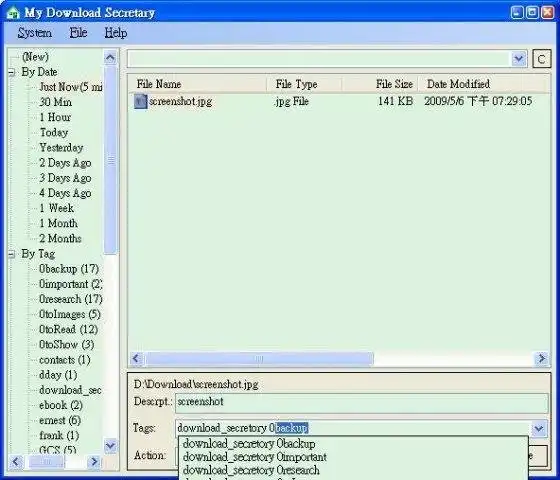Open the top search combo dropdown arrow
Viewport: 560px width, 480px height.
(519, 59)
